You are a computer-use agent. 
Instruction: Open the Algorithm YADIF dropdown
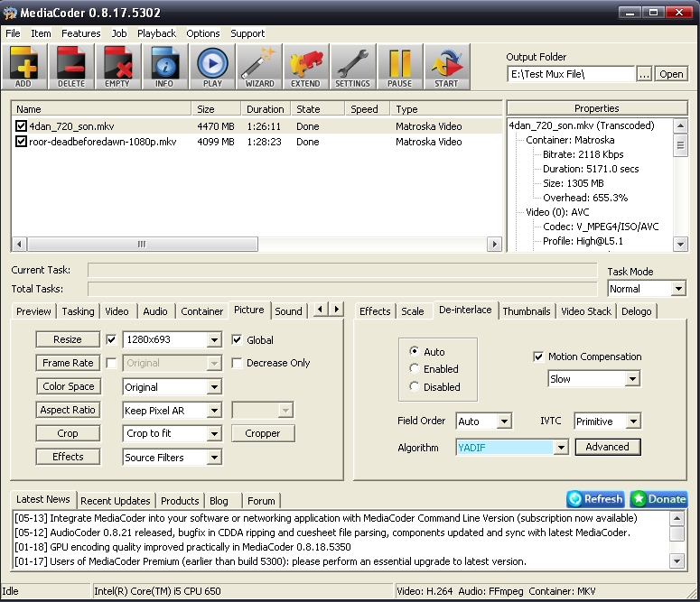[560, 447]
